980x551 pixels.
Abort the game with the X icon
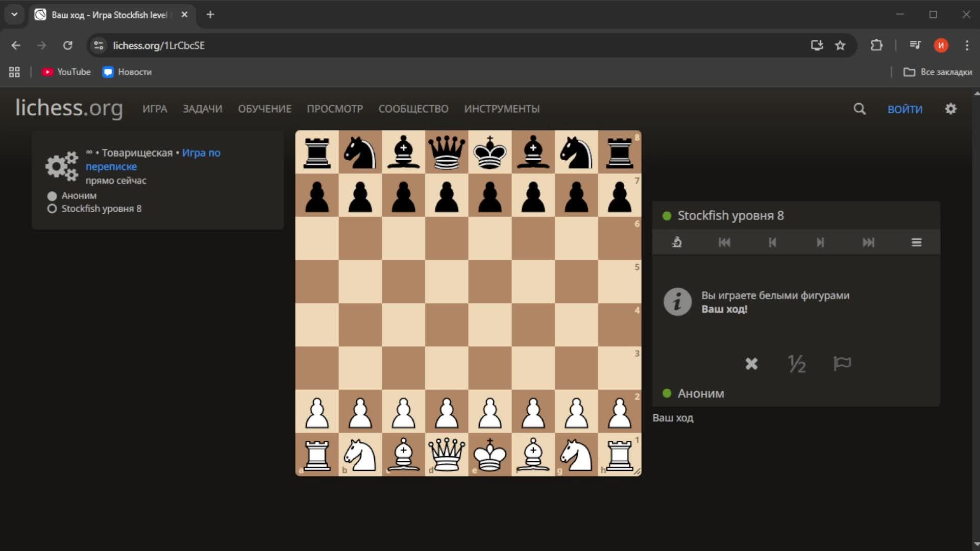pyautogui.click(x=751, y=364)
